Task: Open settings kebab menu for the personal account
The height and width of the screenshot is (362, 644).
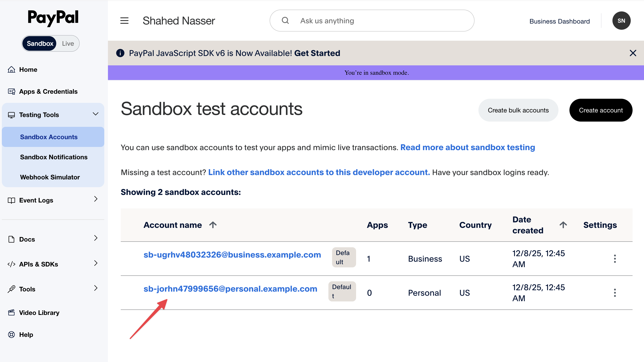Action: pyautogui.click(x=615, y=293)
